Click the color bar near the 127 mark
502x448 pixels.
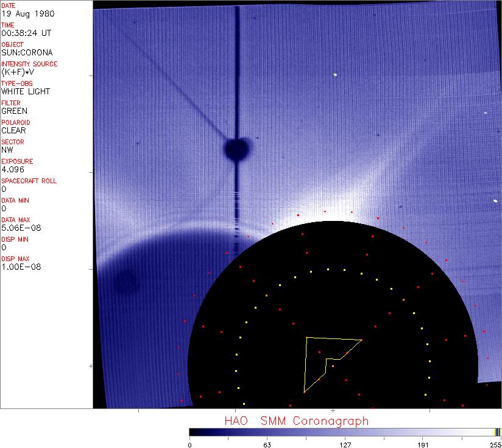click(x=345, y=432)
